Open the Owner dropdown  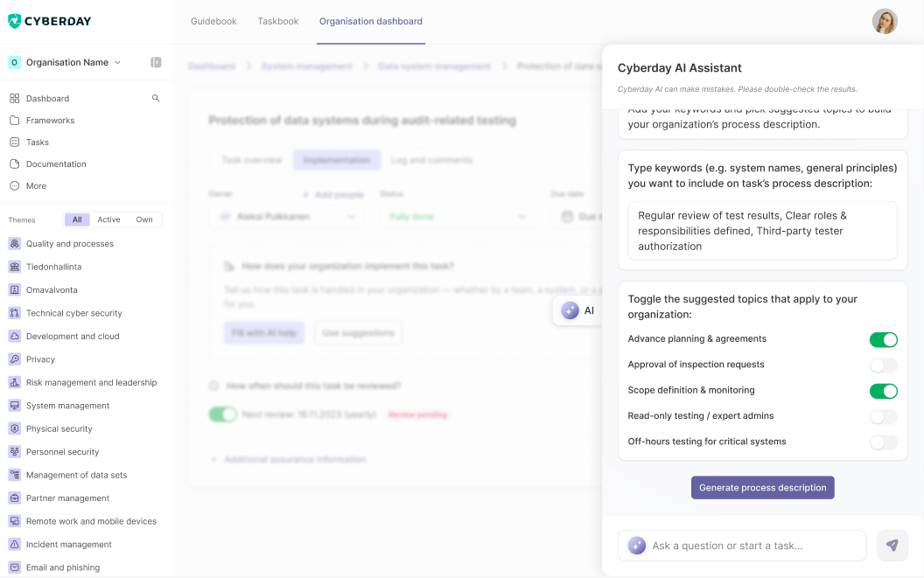[286, 217]
